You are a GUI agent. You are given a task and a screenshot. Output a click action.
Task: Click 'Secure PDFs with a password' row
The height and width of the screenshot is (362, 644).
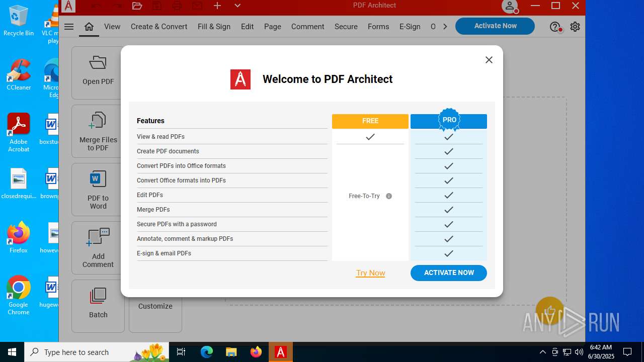232,224
